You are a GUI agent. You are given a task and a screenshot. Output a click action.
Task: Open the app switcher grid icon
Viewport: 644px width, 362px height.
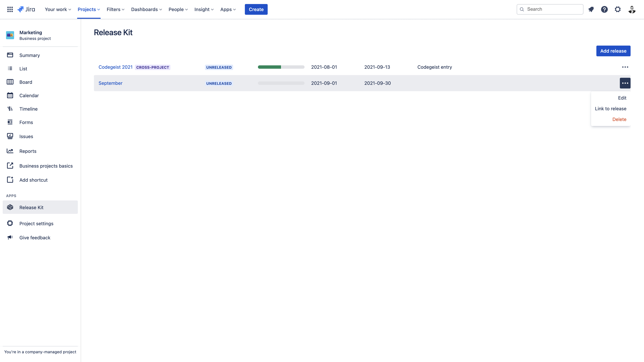click(x=10, y=10)
